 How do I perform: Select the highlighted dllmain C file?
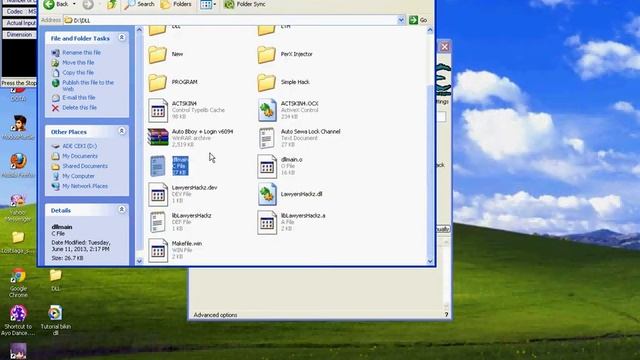[169, 166]
